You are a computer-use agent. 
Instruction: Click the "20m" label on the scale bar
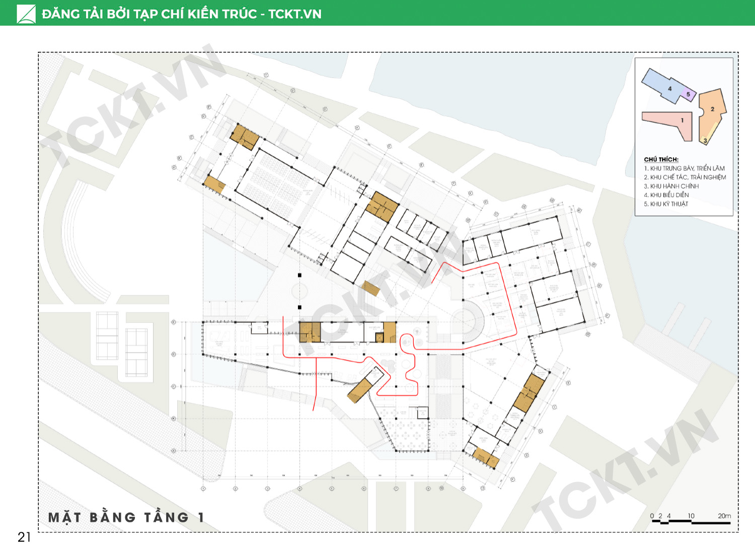pyautogui.click(x=724, y=516)
